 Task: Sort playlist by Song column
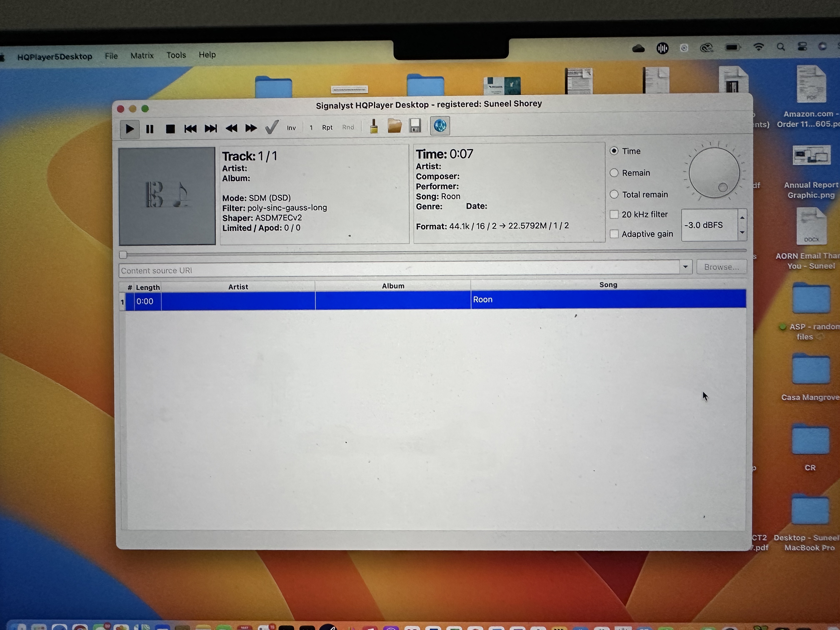(608, 285)
